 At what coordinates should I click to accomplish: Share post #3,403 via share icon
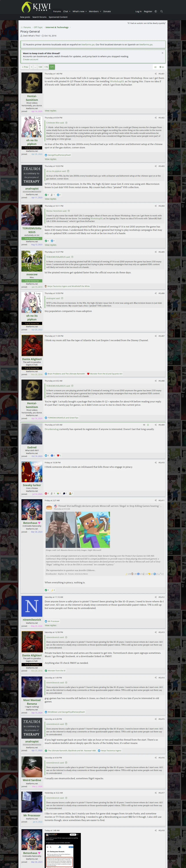[156, 166]
